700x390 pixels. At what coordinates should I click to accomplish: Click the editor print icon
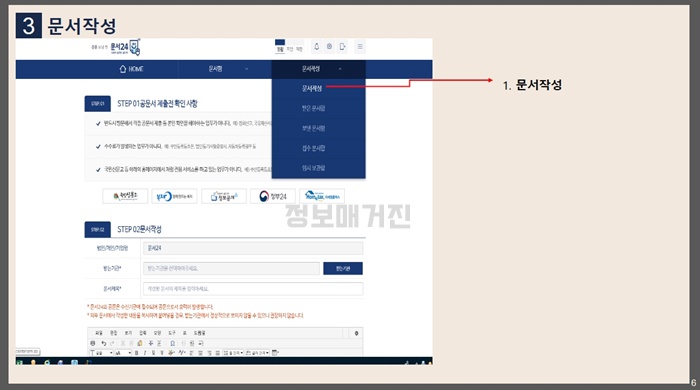pyautogui.click(x=93, y=343)
